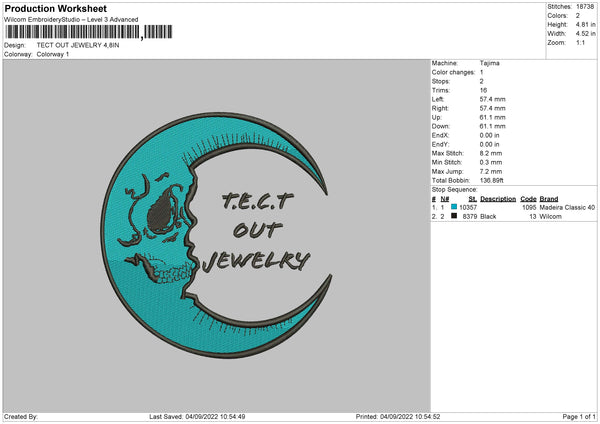Click the 'St.' column header

[473, 199]
